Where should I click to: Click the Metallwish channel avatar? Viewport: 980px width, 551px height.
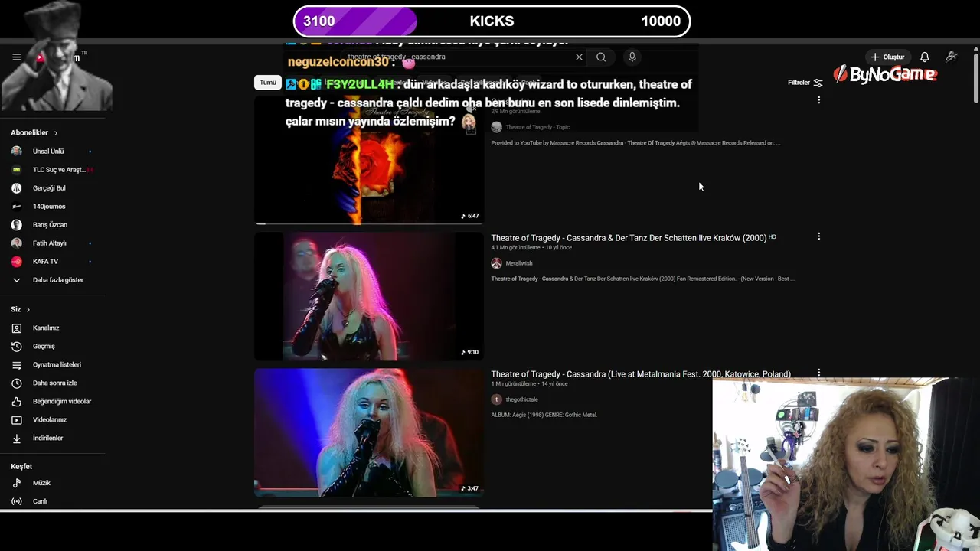[496, 263]
